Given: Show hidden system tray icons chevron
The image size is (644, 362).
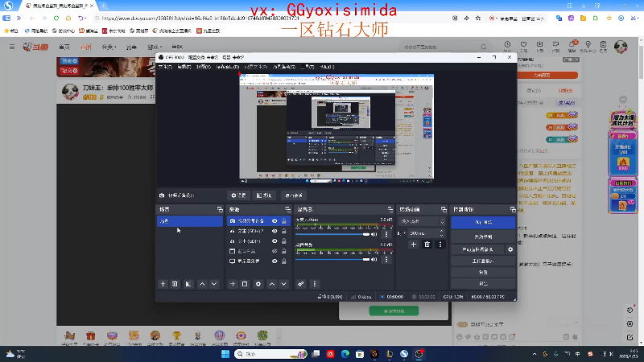Looking at the screenshot, I should point(535,354).
